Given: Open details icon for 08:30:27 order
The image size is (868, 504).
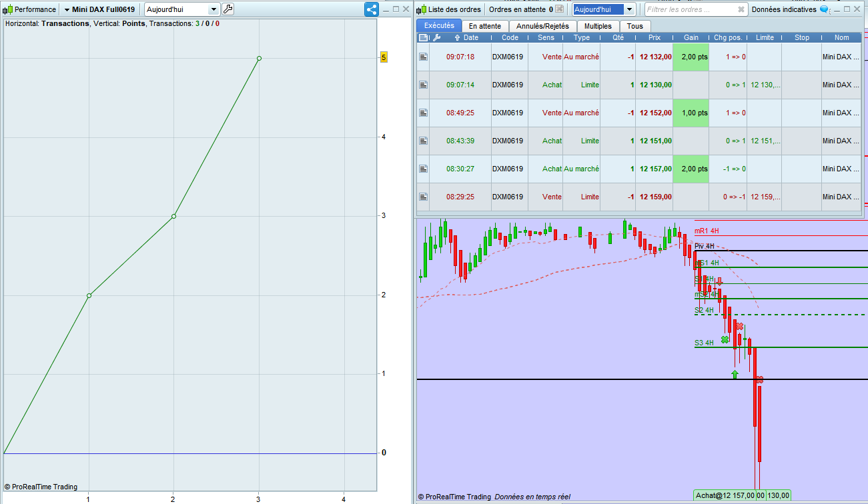Looking at the screenshot, I should pos(423,169).
